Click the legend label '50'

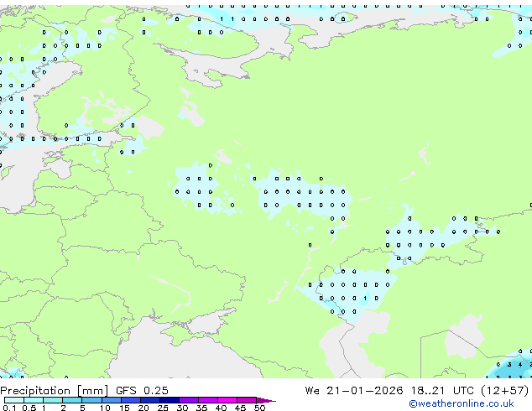click(x=260, y=408)
